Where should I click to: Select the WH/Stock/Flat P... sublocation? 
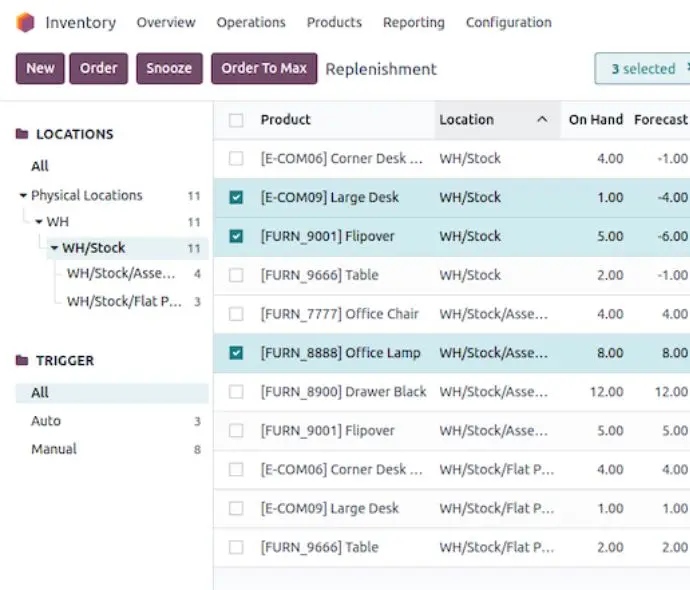point(124,301)
